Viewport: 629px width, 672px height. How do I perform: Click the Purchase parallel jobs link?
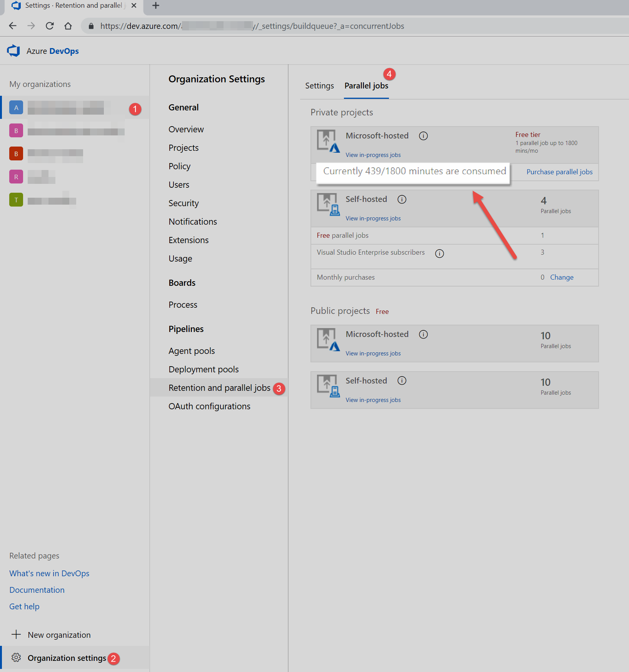click(559, 172)
